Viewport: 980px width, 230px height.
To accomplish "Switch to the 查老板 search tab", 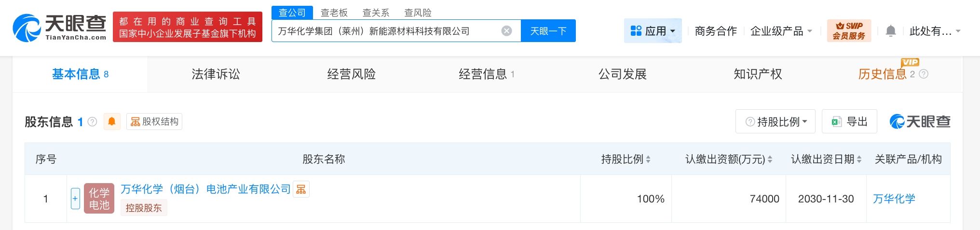I will tap(334, 13).
